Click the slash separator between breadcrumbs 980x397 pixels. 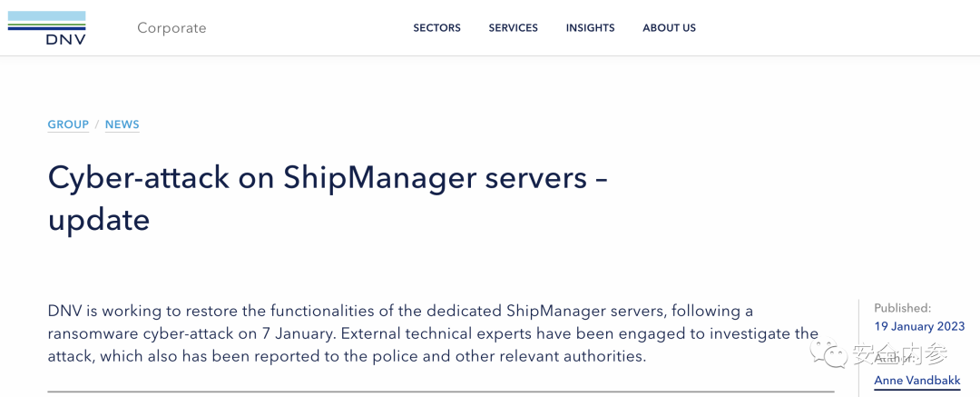97,124
